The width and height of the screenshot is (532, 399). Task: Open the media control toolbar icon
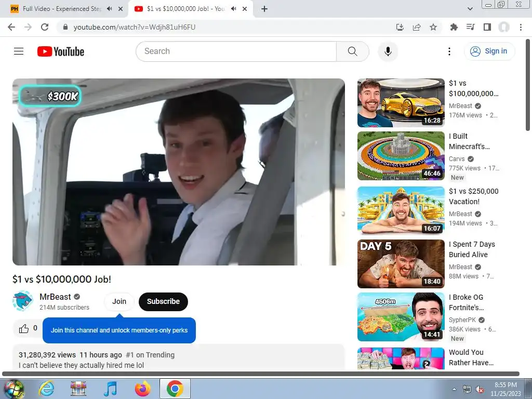pyautogui.click(x=470, y=27)
